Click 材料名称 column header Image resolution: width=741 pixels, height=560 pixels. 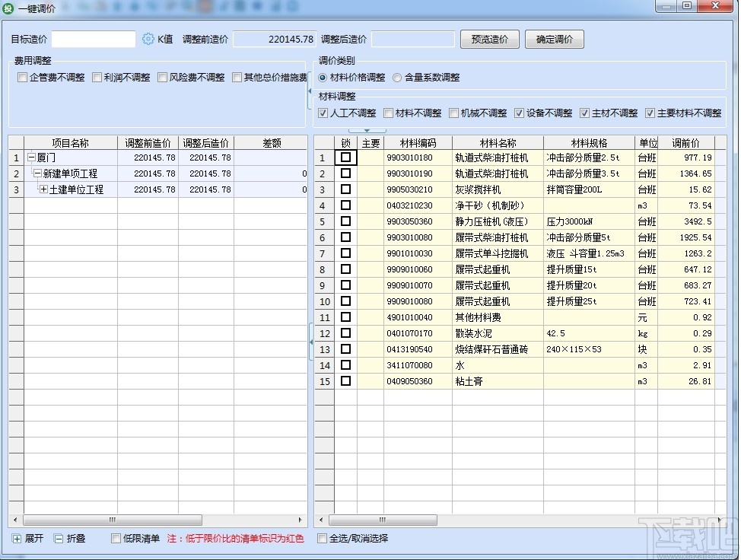(498, 143)
